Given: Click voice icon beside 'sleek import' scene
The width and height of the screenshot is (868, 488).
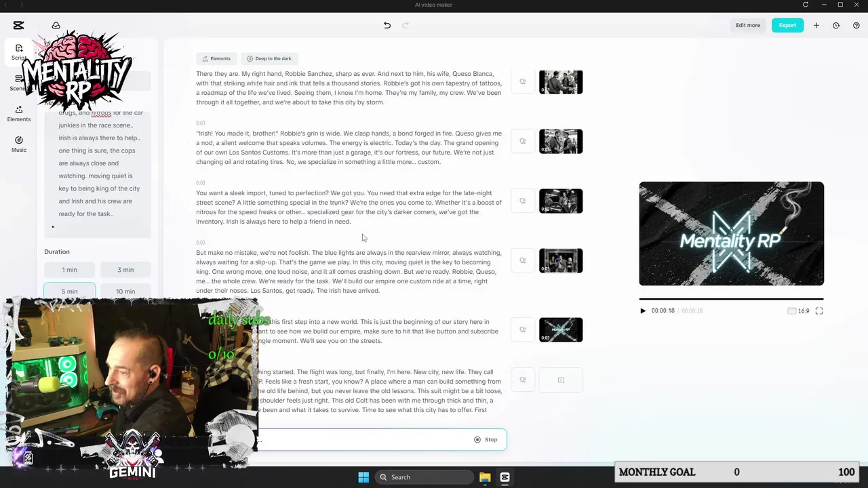Looking at the screenshot, I should click(523, 201).
